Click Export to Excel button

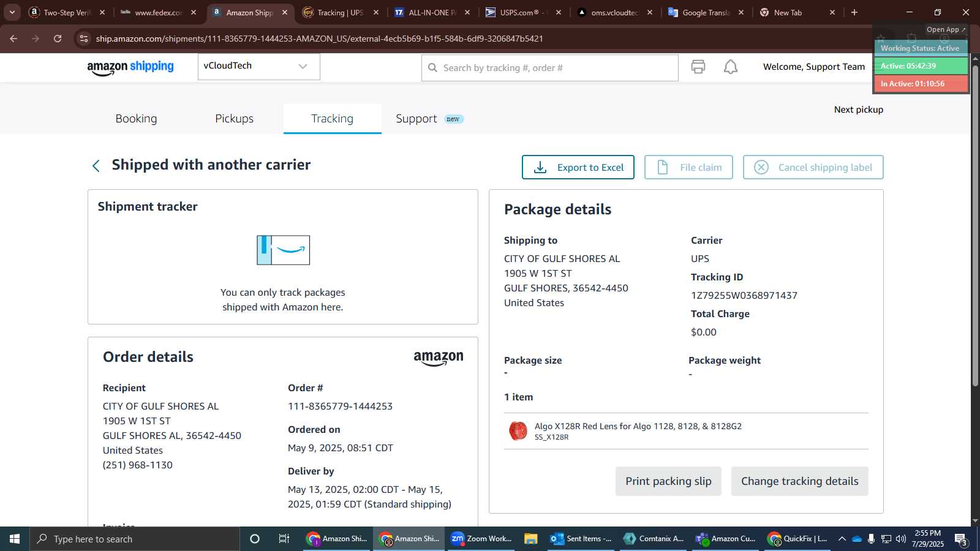pos(578,167)
